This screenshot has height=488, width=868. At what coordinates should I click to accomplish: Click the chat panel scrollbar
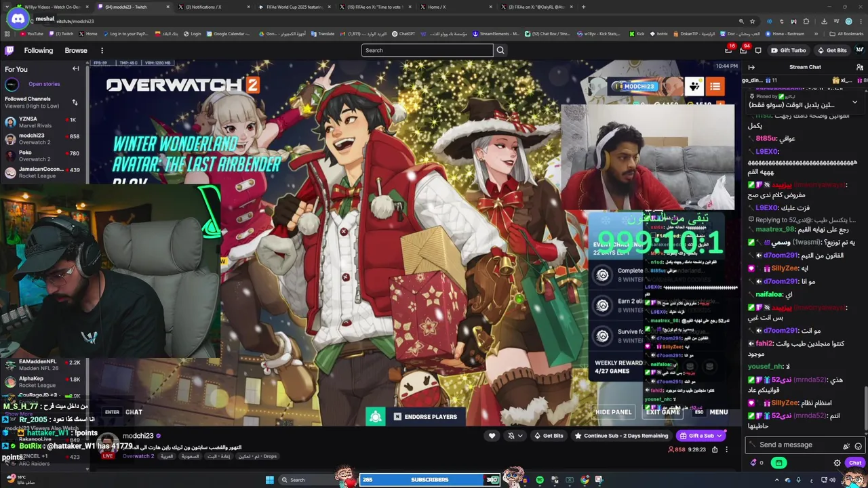point(866,408)
